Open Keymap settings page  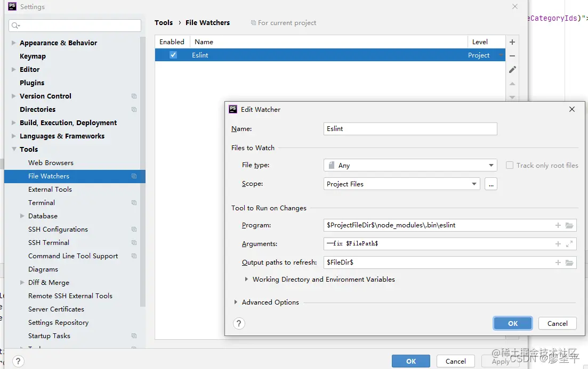point(33,56)
